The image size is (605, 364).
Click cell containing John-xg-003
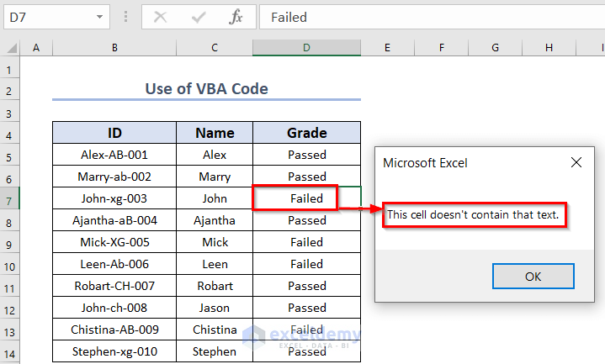(114, 198)
